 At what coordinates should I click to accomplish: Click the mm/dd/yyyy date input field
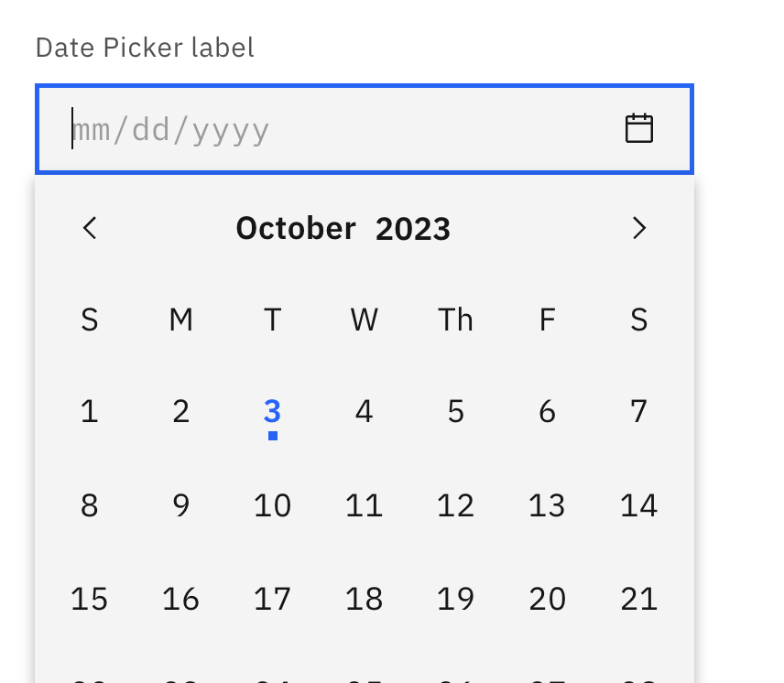tap(275, 127)
